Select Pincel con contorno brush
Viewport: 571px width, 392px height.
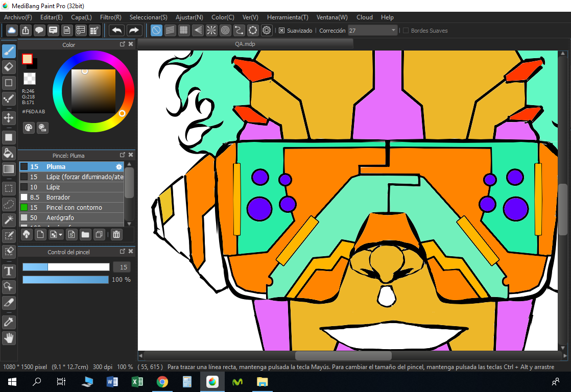tap(72, 207)
